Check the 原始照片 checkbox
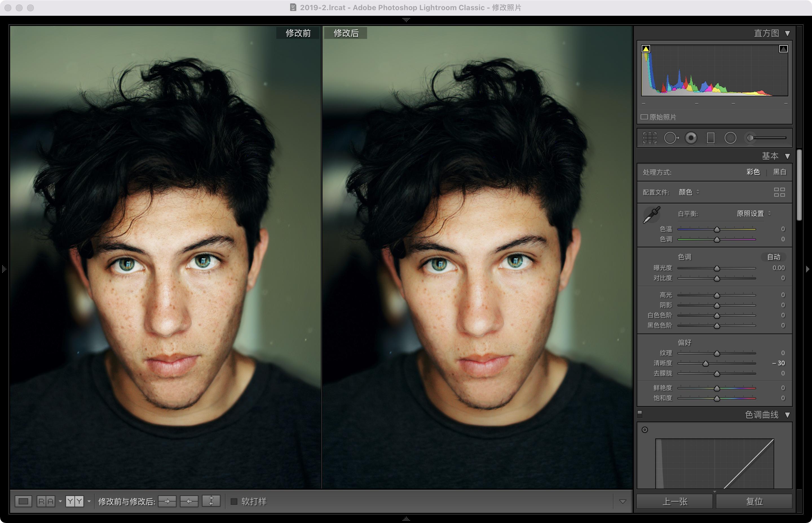The image size is (812, 523). pos(644,117)
